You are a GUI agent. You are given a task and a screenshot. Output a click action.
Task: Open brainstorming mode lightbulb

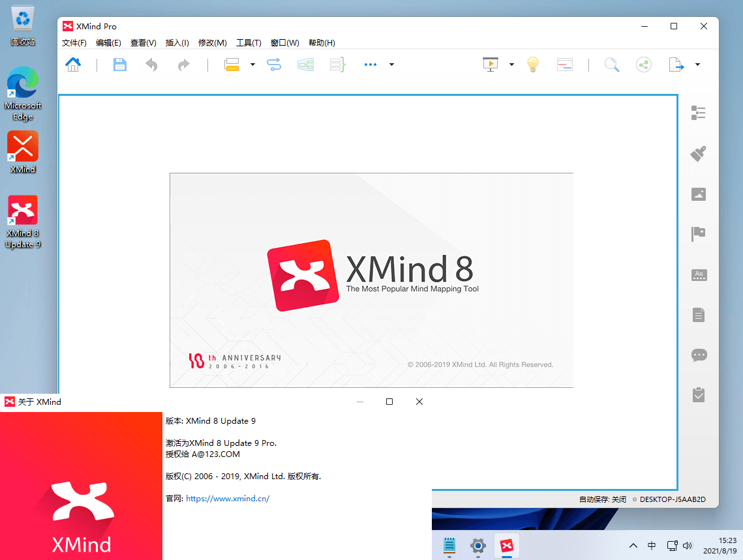[x=533, y=65]
